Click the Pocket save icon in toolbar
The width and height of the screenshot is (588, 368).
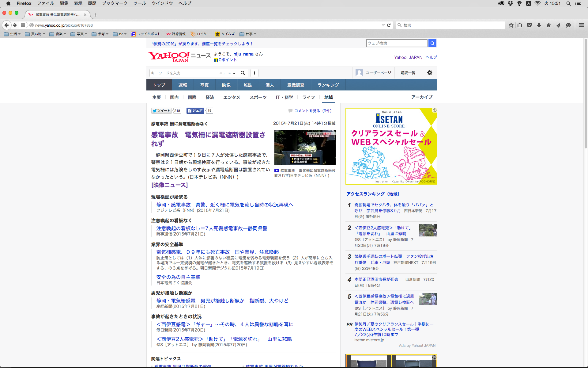[529, 25]
